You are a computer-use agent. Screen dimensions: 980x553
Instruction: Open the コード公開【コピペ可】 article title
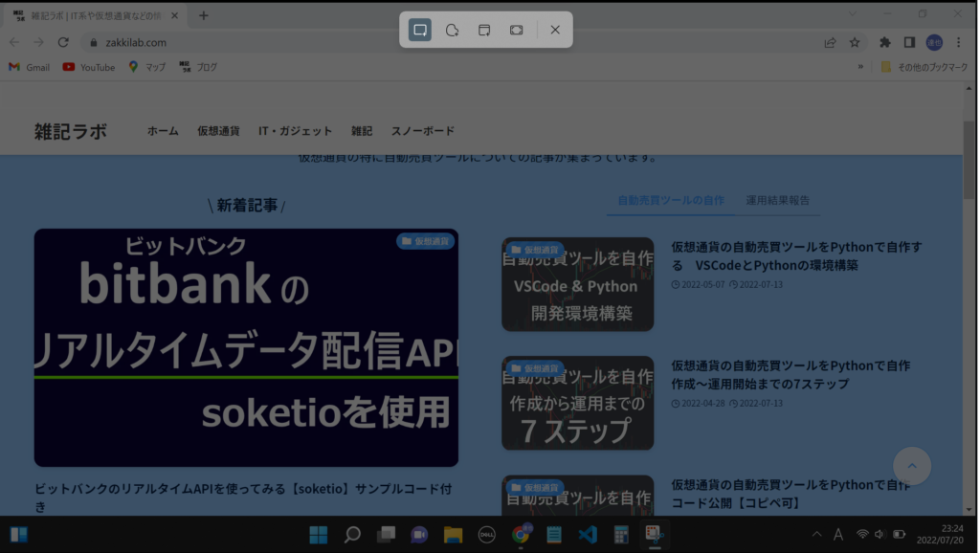(791, 494)
